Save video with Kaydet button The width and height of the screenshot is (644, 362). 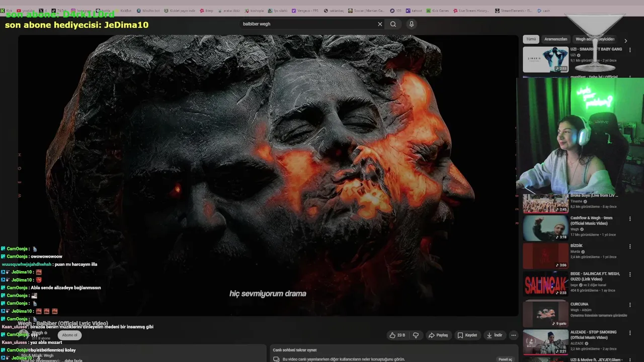(x=467, y=335)
